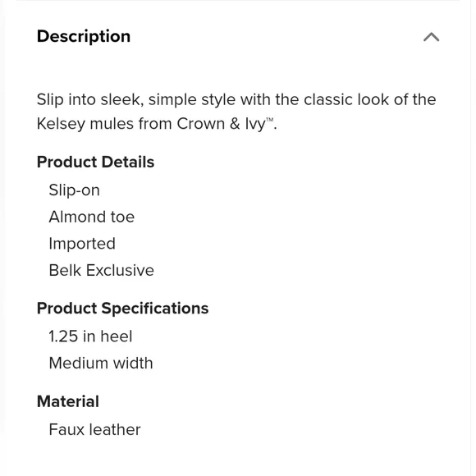
Task: Click the words Kelsey mules in description
Action: [x=85, y=124]
